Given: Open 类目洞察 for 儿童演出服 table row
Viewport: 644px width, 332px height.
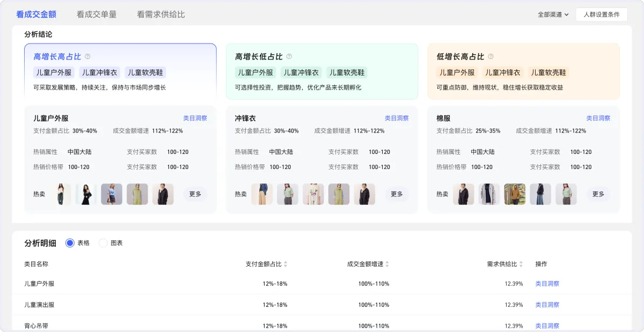Looking at the screenshot, I should [x=547, y=305].
